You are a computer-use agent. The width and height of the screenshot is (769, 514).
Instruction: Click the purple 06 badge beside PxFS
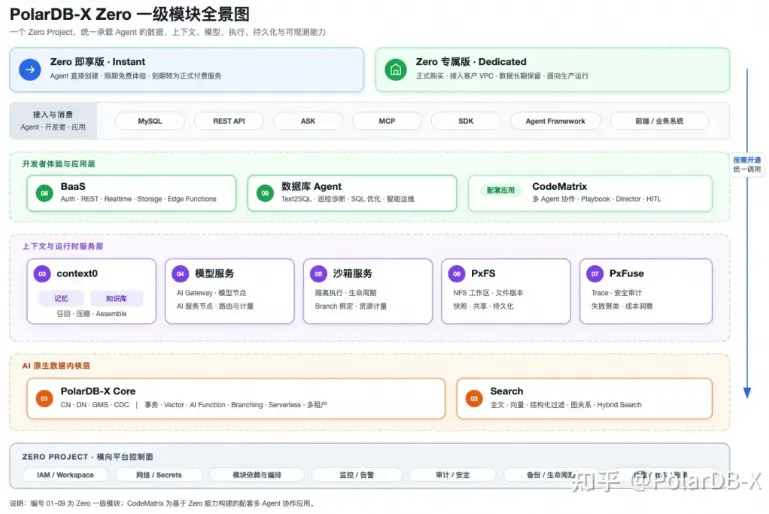pyautogui.click(x=457, y=274)
